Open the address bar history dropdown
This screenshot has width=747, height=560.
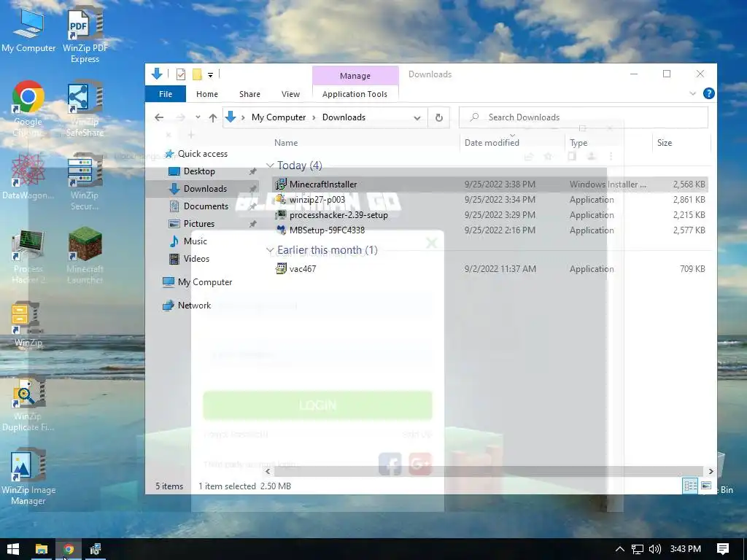[417, 117]
